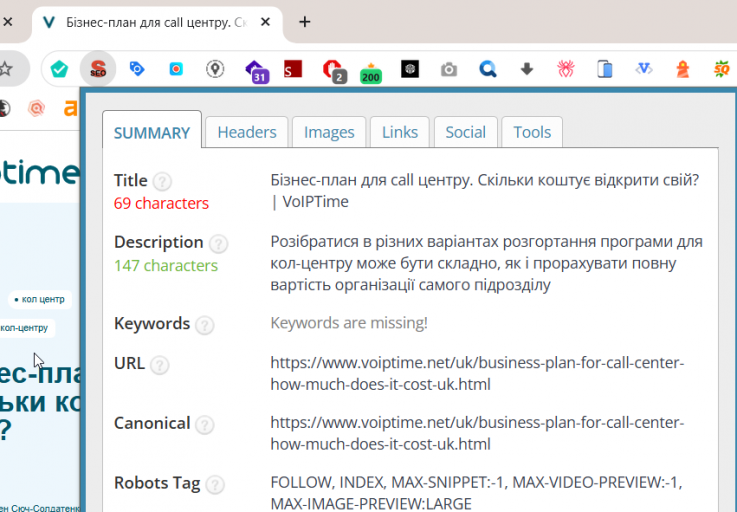
Task: Click the Description help question mark icon
Action: (218, 244)
